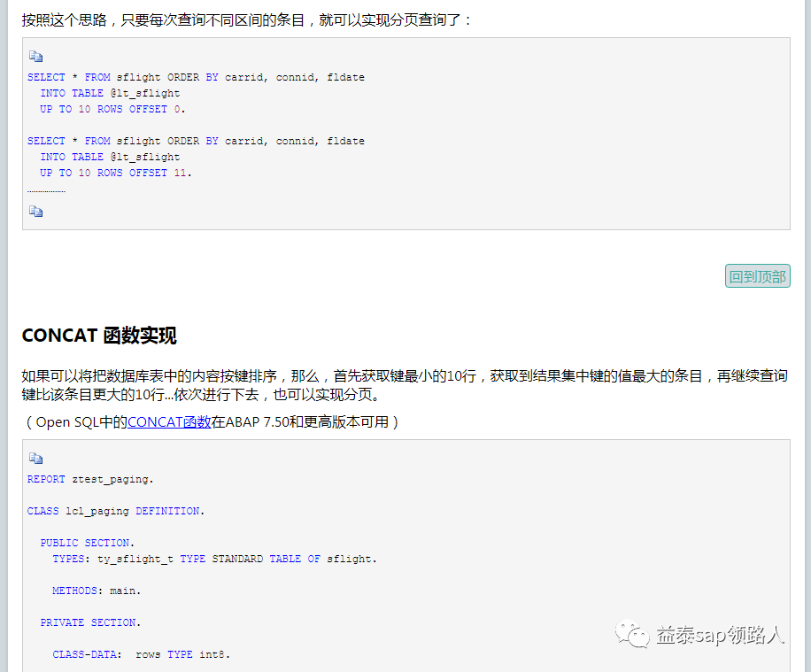
Task: Click the 益泰sap领路人 watermark text
Action: (720, 635)
